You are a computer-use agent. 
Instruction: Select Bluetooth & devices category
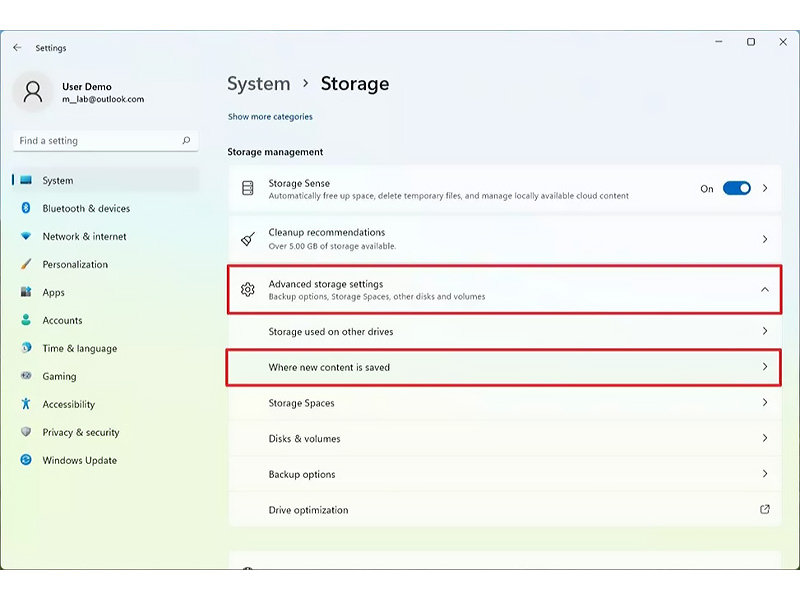pos(105,208)
